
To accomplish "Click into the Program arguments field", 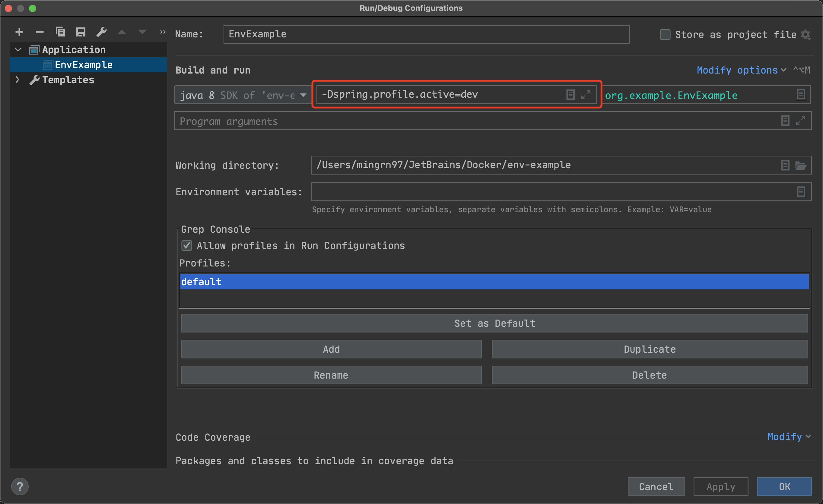I will pyautogui.click(x=468, y=121).
